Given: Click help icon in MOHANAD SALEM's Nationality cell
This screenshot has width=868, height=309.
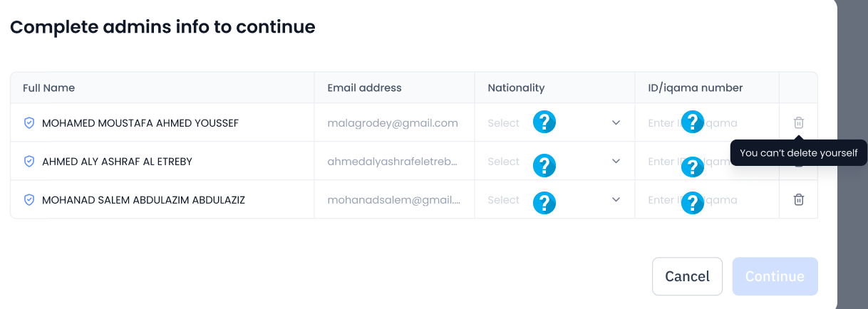Looking at the screenshot, I should coord(544,203).
